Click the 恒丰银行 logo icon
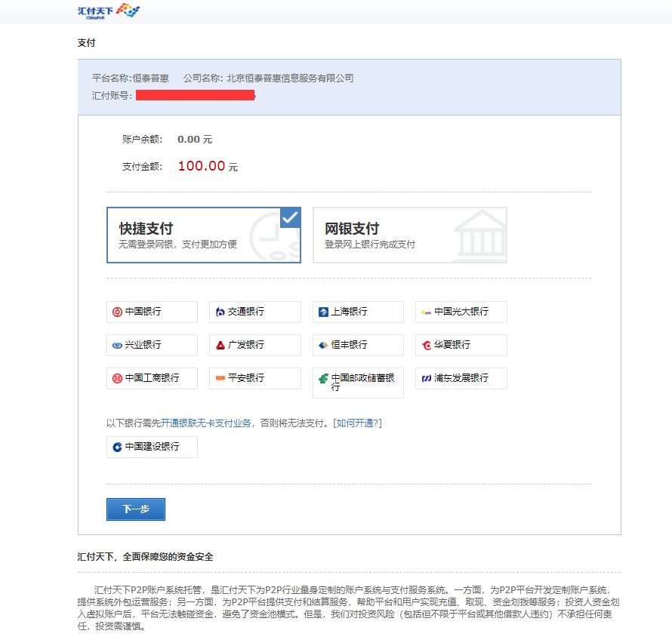Screen dimensions: 672x643 [324, 346]
